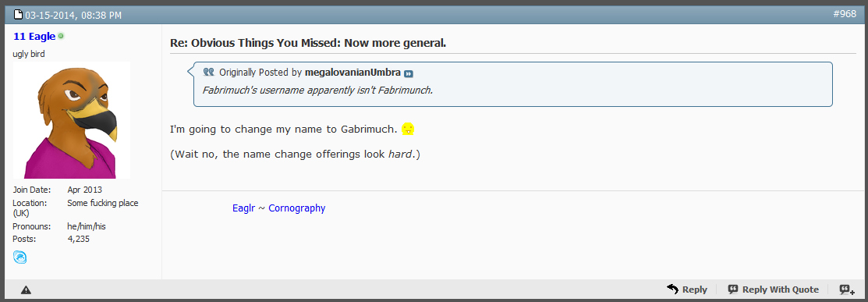Screen dimensions: 868x302
Task: Click the green online status indicator
Action: pos(61,36)
